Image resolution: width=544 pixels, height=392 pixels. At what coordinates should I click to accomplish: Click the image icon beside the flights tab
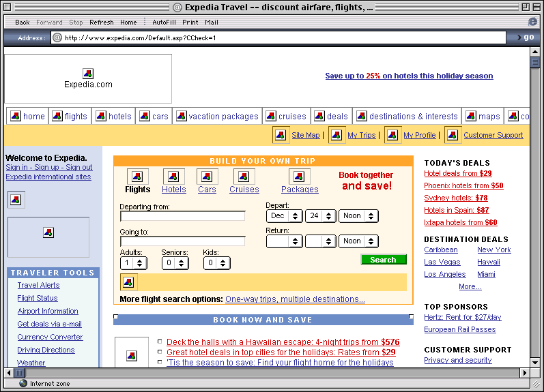click(x=57, y=116)
